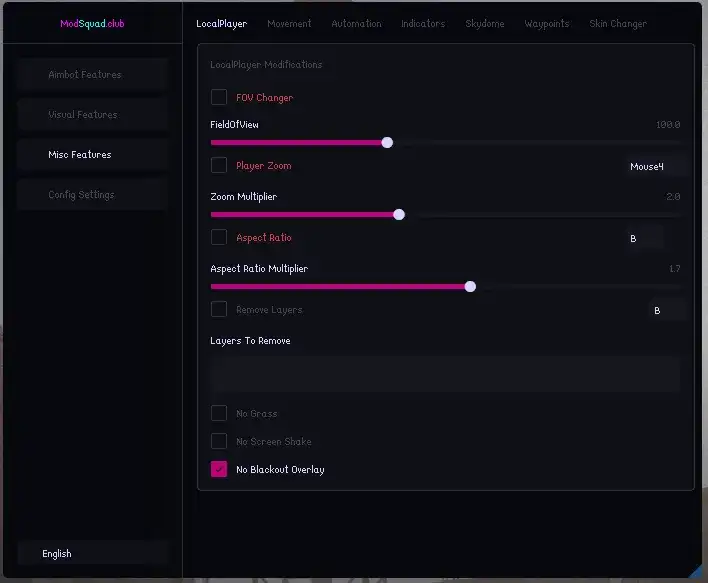Toggle the Player Zoom checkbox
This screenshot has height=583, width=708.
[x=219, y=165]
